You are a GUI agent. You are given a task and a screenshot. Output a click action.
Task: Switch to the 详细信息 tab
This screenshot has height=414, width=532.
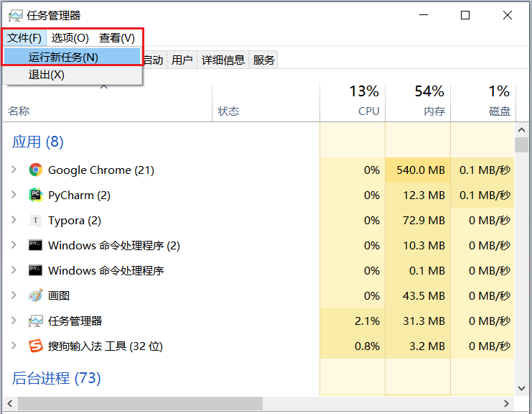tap(223, 60)
